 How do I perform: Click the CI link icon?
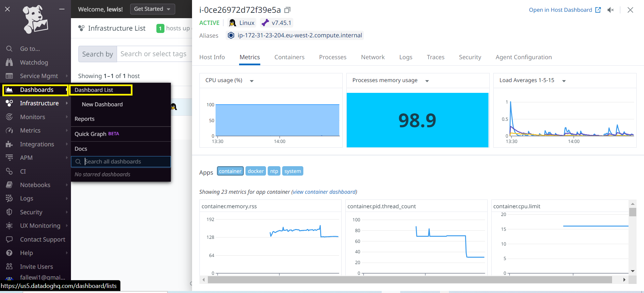(9, 171)
